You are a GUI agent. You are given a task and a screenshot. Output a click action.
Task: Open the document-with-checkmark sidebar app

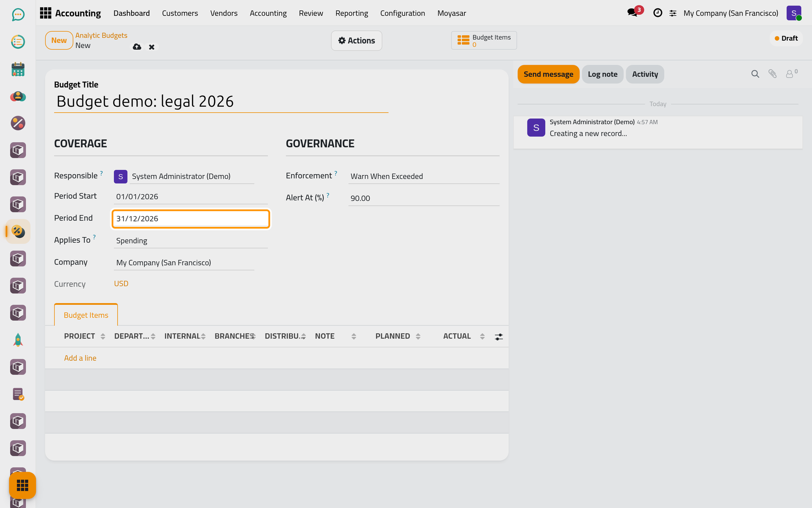point(18,394)
